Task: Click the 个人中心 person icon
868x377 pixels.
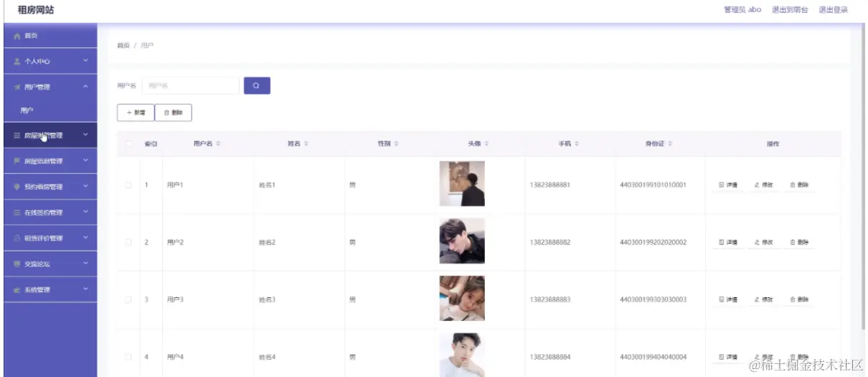Action: pos(17,62)
